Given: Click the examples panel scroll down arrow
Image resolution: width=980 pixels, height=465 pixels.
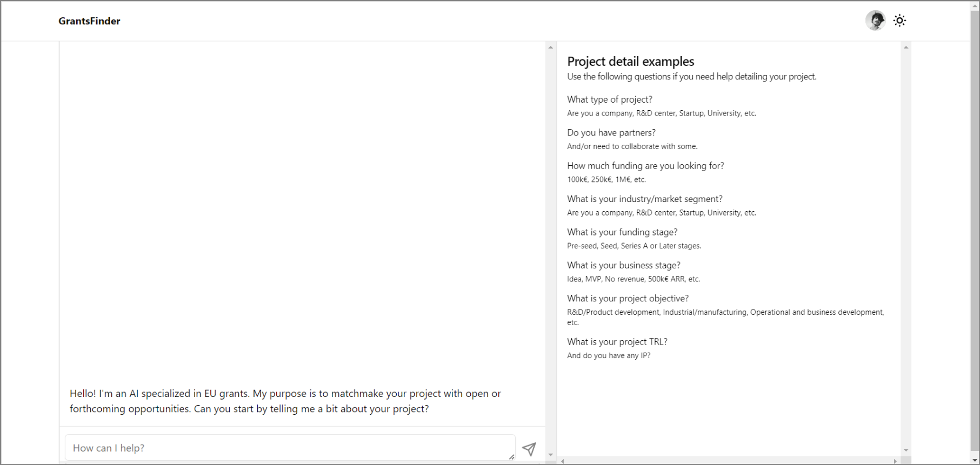Looking at the screenshot, I should (x=906, y=450).
